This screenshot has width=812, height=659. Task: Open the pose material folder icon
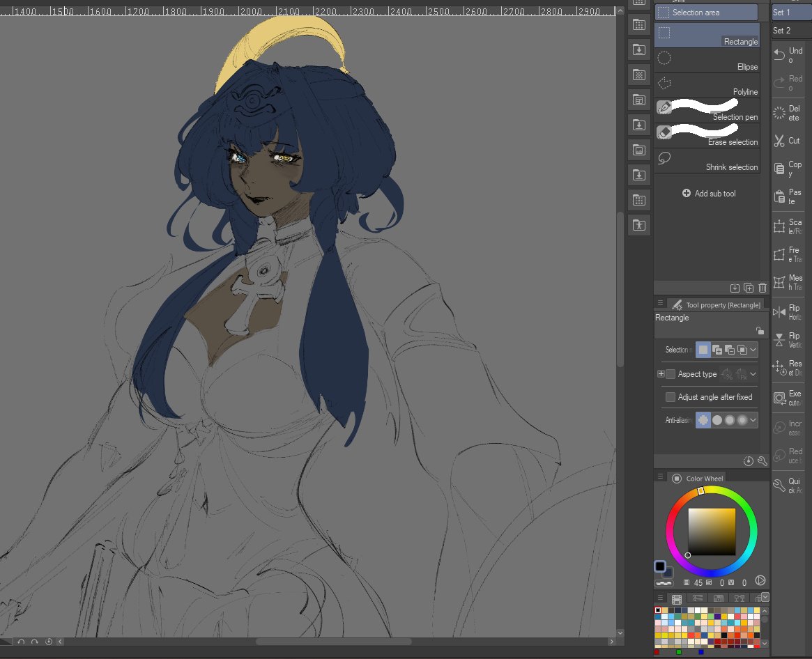point(639,225)
